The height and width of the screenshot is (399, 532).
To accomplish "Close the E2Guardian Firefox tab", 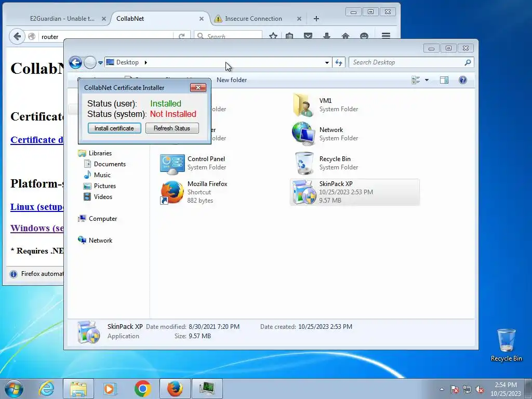I will pyautogui.click(x=104, y=19).
